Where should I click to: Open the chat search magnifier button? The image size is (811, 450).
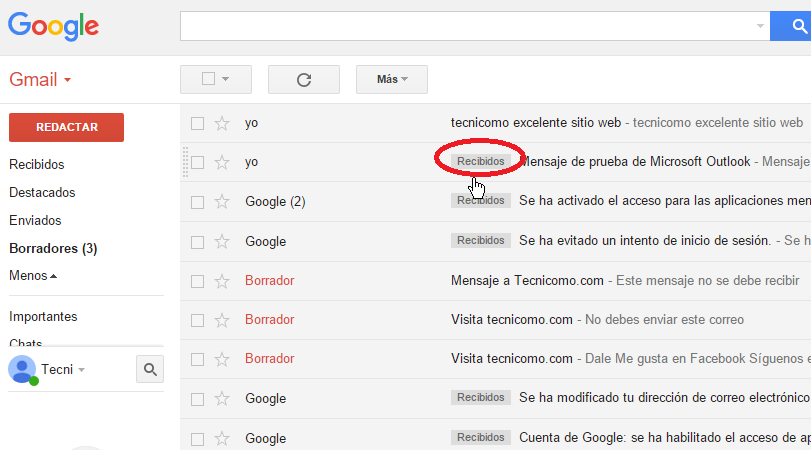coord(150,369)
